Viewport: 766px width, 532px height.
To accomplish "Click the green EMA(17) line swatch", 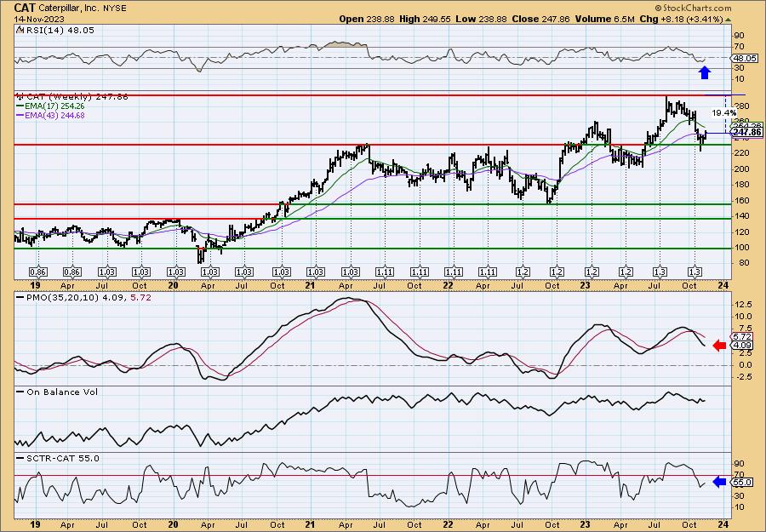I will 20,106.
